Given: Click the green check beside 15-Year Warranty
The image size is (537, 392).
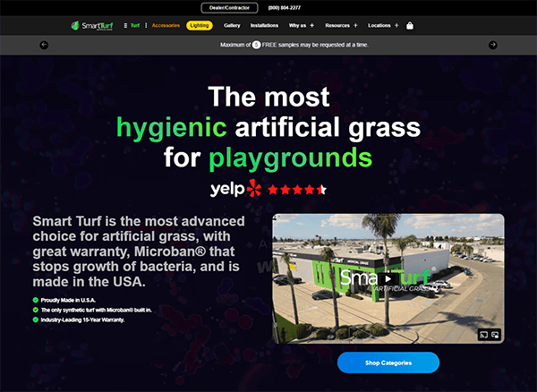Looking at the screenshot, I should click(x=35, y=320).
